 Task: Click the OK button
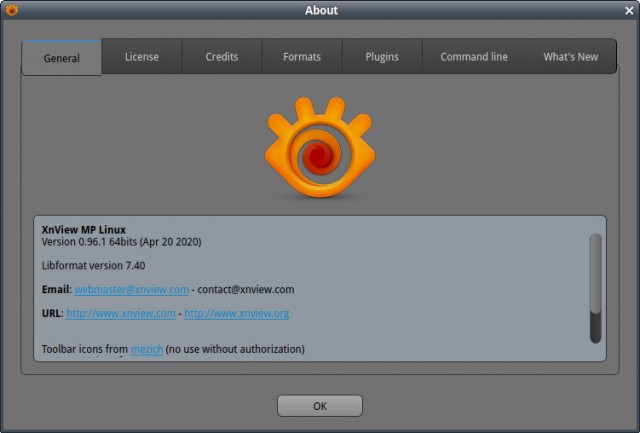(x=320, y=406)
